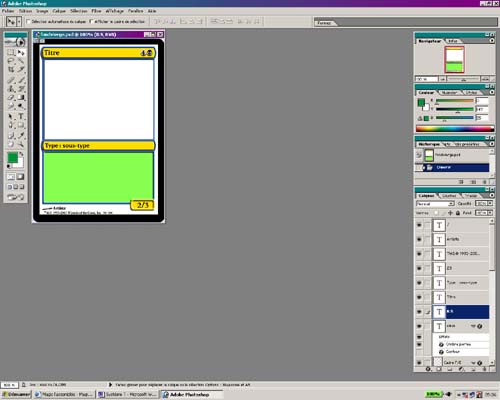Click the green foreground color swatch in toolbox

tap(13, 158)
